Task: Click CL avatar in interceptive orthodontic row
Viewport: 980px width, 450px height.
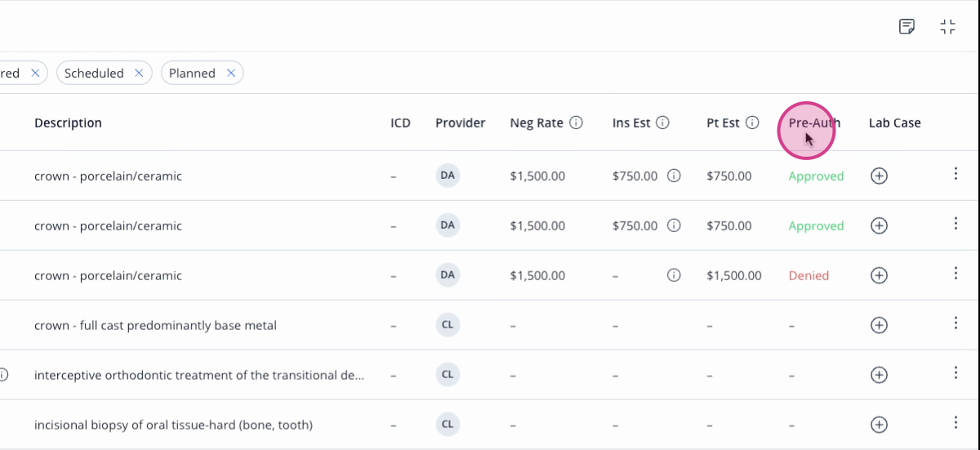Action: coord(448,375)
